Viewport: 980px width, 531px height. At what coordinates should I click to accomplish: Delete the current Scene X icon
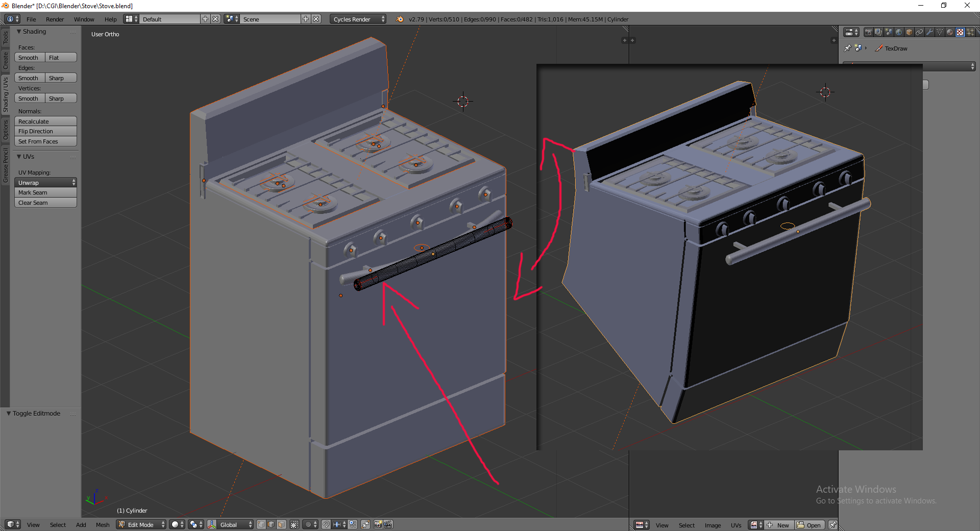click(316, 19)
